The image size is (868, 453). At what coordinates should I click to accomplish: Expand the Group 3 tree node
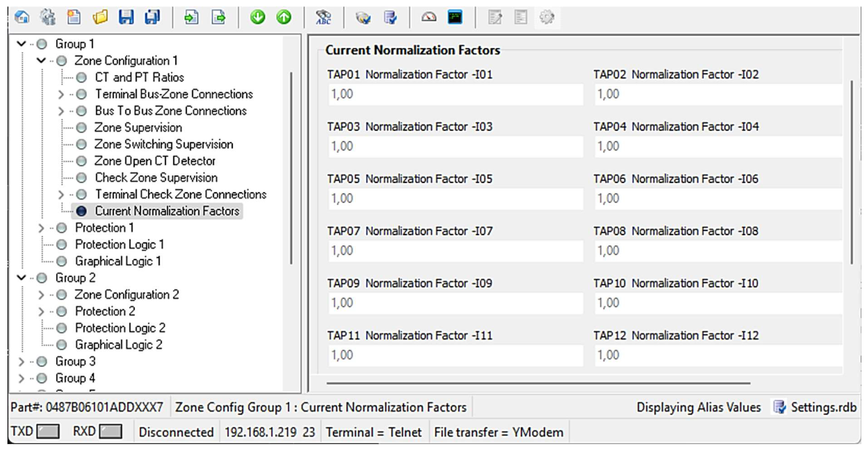[x=21, y=362]
